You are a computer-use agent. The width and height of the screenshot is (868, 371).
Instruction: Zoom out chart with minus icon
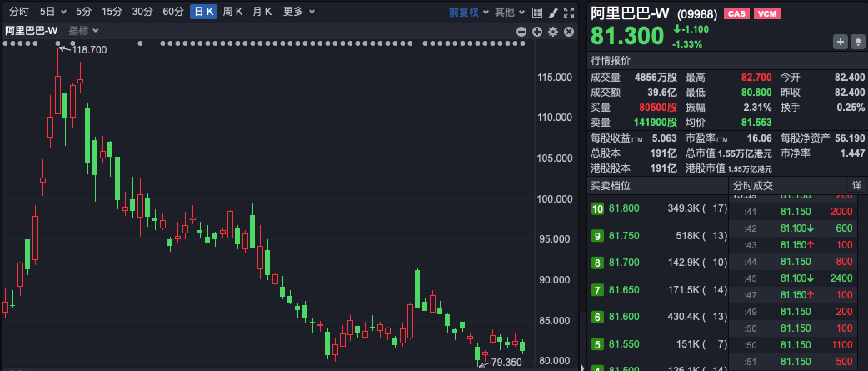click(x=522, y=32)
